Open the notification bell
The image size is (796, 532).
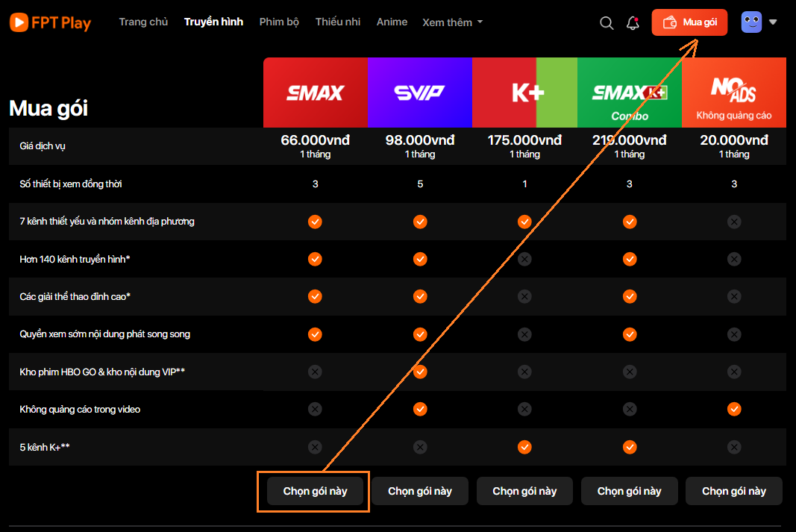click(x=633, y=22)
